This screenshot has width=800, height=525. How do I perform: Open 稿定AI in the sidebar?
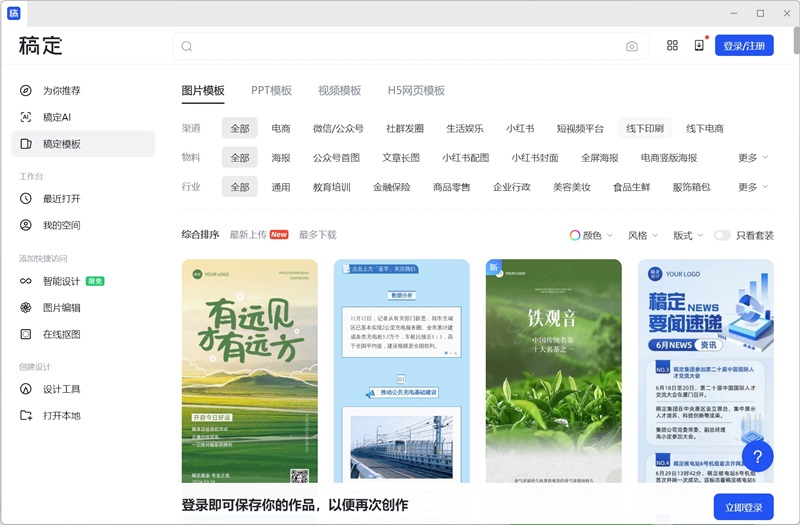(83, 117)
